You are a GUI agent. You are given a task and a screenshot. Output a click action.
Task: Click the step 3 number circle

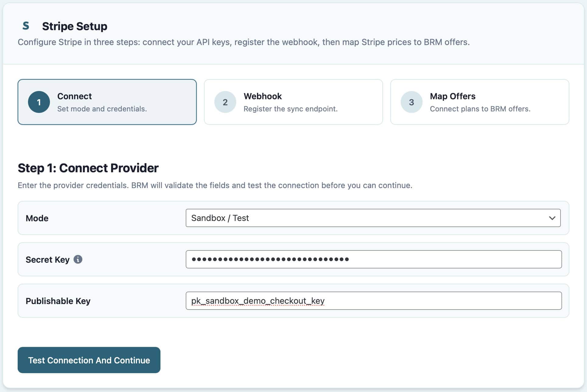[411, 102]
